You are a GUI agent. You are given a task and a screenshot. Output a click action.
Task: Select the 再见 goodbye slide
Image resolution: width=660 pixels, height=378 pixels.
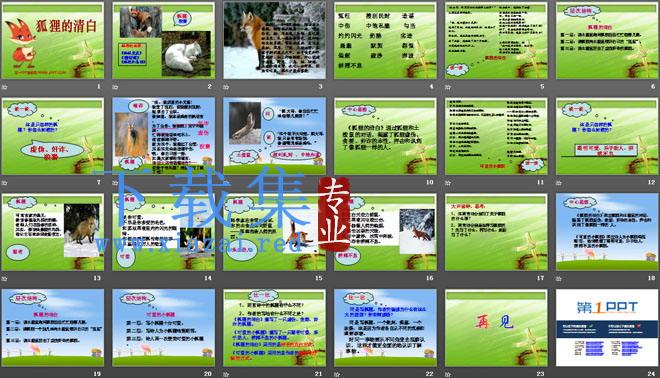[x=496, y=327]
